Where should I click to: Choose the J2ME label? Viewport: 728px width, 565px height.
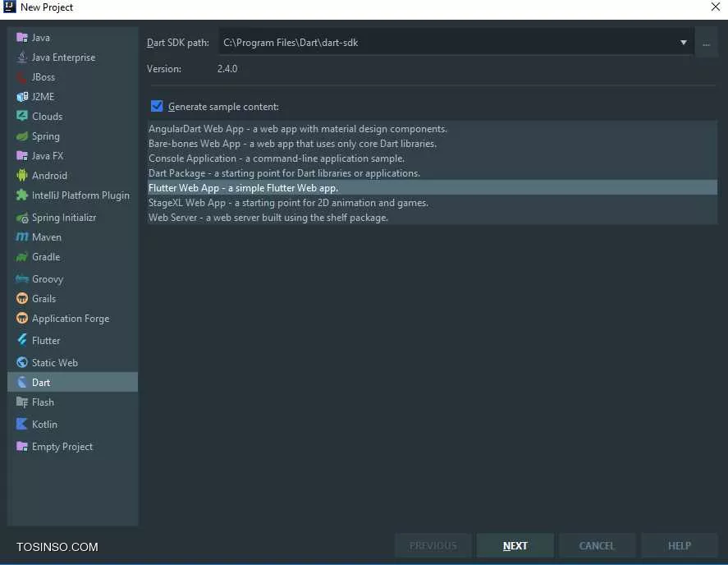43,97
